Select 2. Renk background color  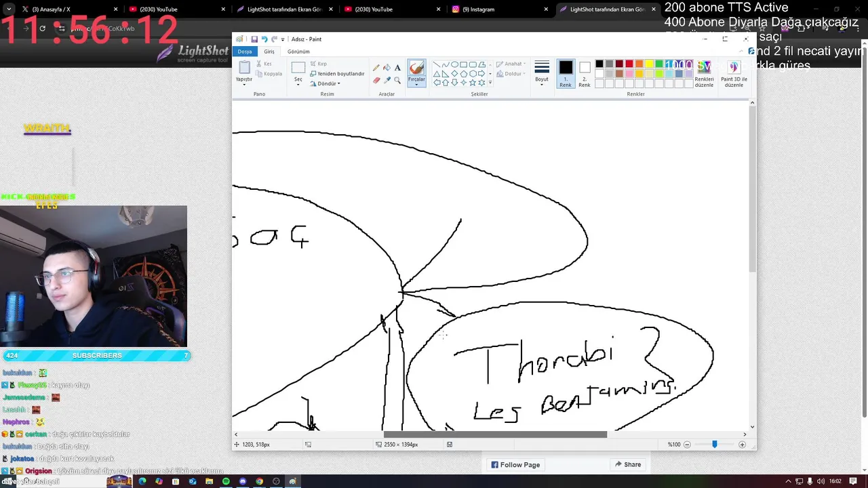point(585,73)
